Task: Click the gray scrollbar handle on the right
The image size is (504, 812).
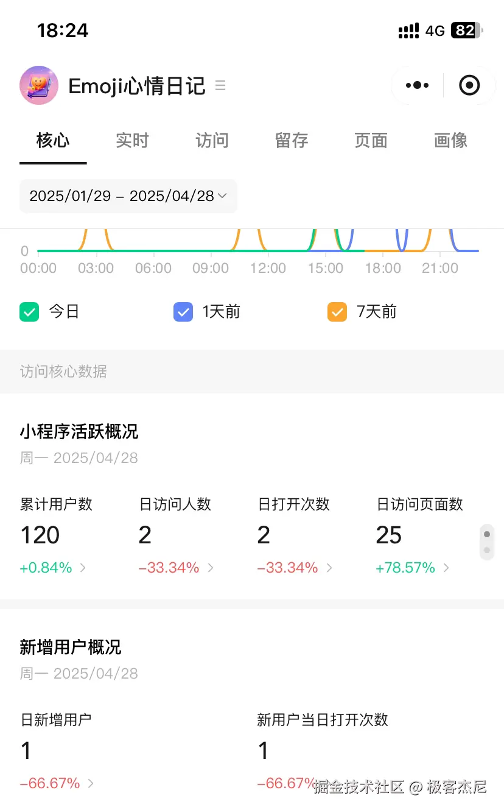Action: (x=486, y=542)
